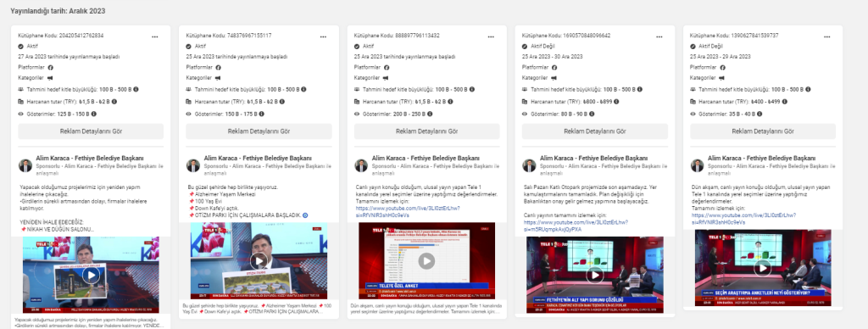The image size is (868, 329).
Task: Click the date range 25 Ara 2023 - 29 Ara 2023
Action: coord(721,57)
